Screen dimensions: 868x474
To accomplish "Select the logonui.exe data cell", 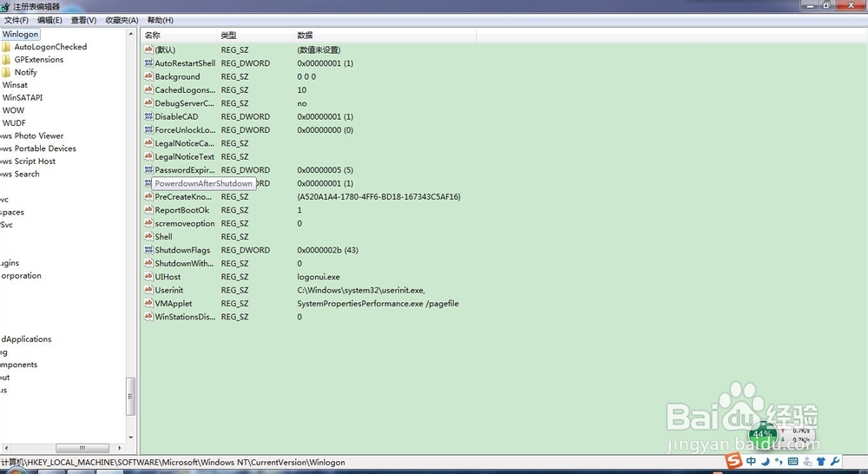I will (319, 277).
